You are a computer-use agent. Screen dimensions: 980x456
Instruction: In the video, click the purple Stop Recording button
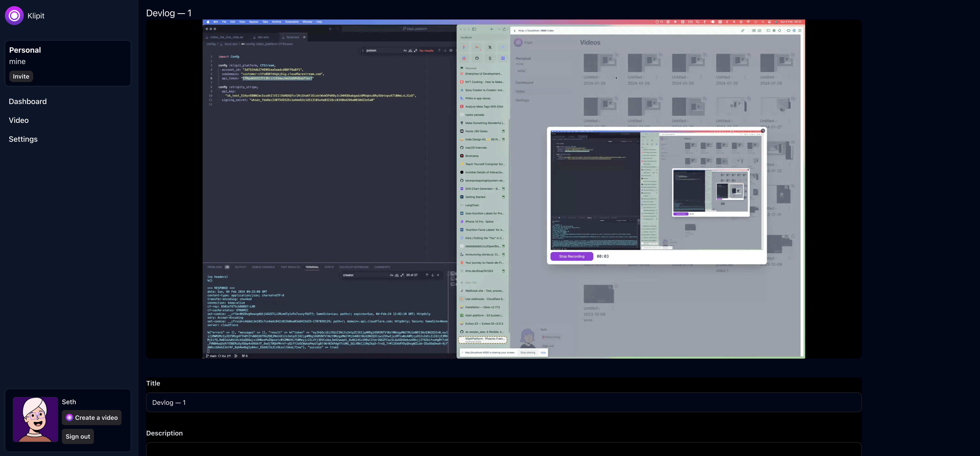tap(571, 256)
